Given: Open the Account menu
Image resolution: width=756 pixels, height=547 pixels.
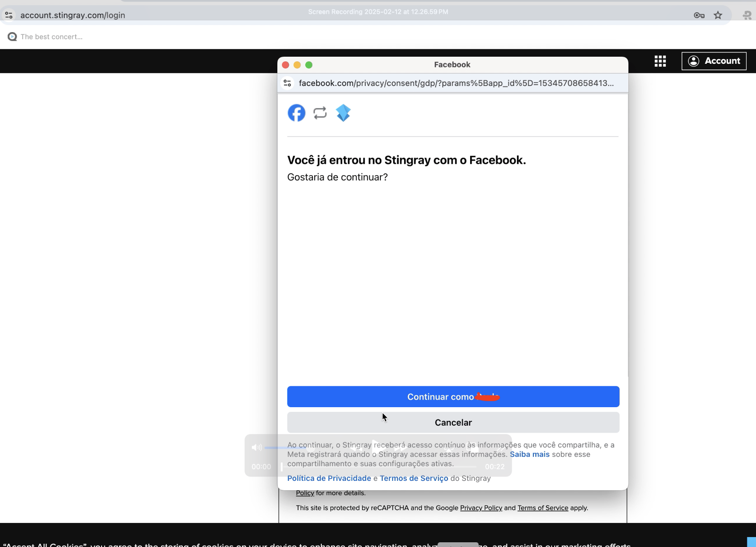Looking at the screenshot, I should (713, 61).
